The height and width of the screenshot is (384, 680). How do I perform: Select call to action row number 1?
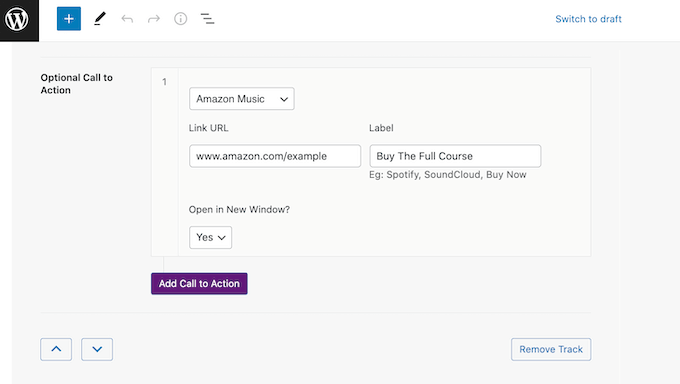(x=164, y=82)
